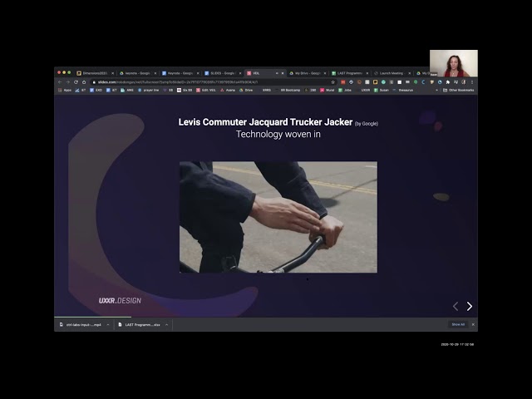
Task: Open the Mural bookmark
Action: [328, 91]
